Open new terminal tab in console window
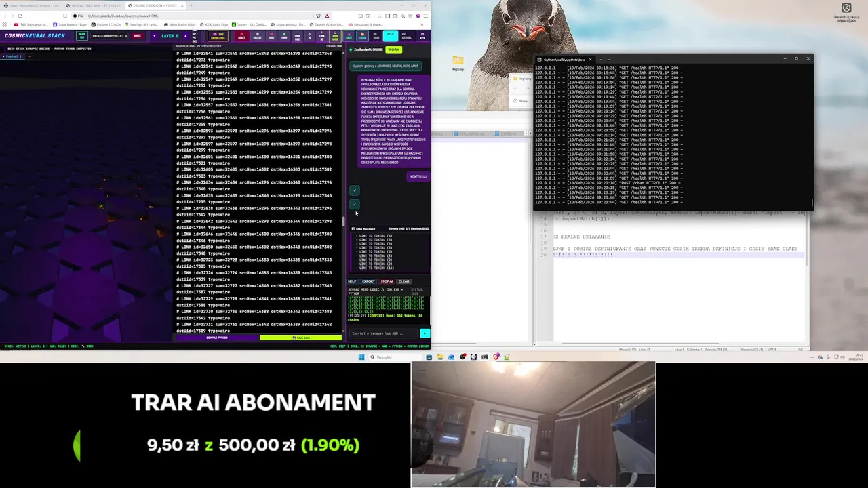 pos(601,60)
